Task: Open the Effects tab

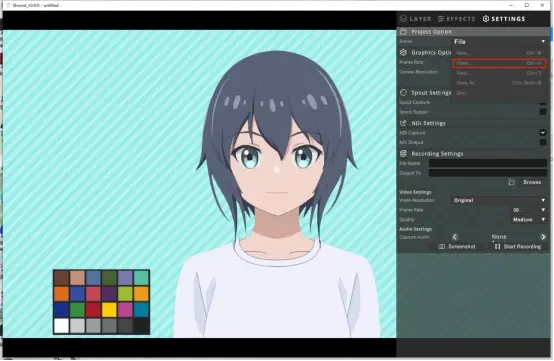Action: point(456,19)
